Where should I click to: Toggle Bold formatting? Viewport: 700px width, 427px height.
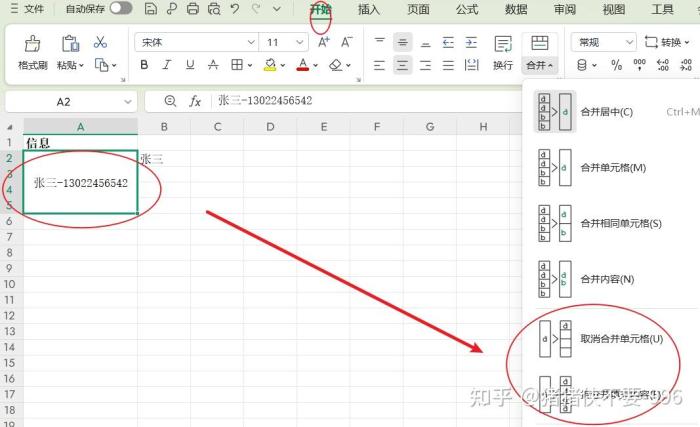pyautogui.click(x=144, y=65)
